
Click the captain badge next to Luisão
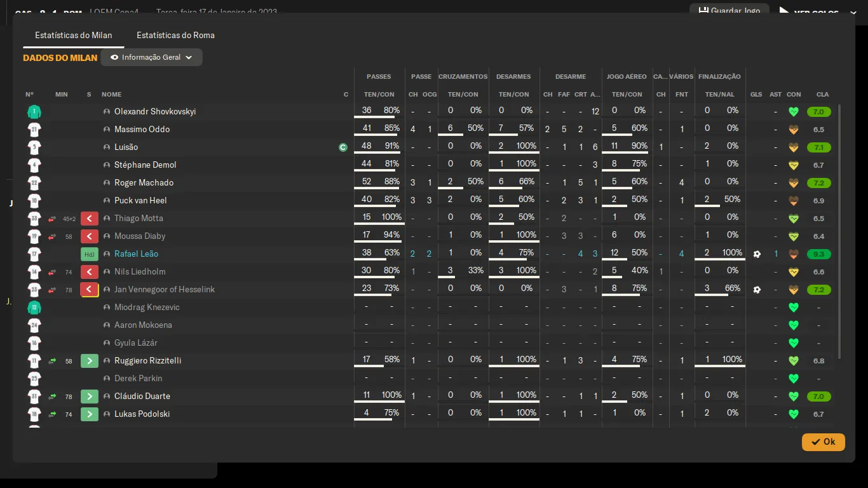click(343, 147)
